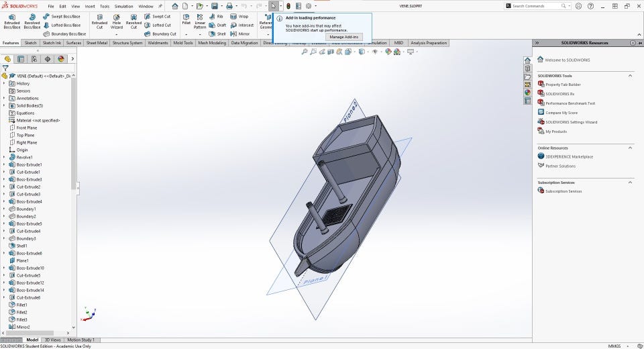Viewport: 644px width, 349px height.
Task: Click the Home icon in top toolbar
Action: click(175, 6)
